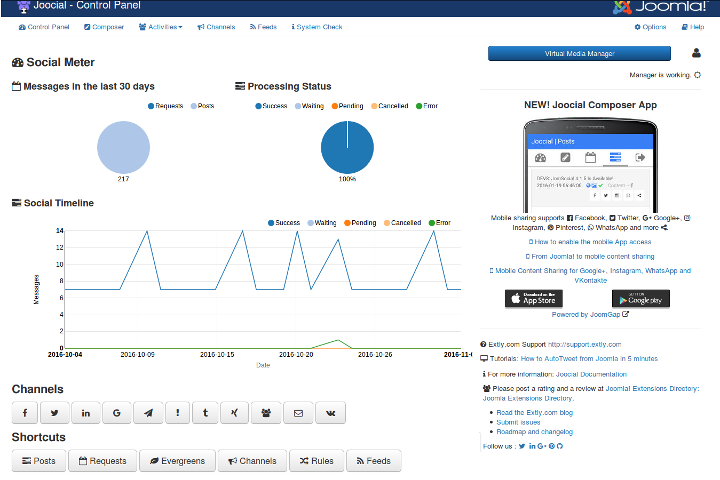Open How to enable the mobile App access link
Image resolution: width=720 pixels, height=480 pixels.
[590, 242]
